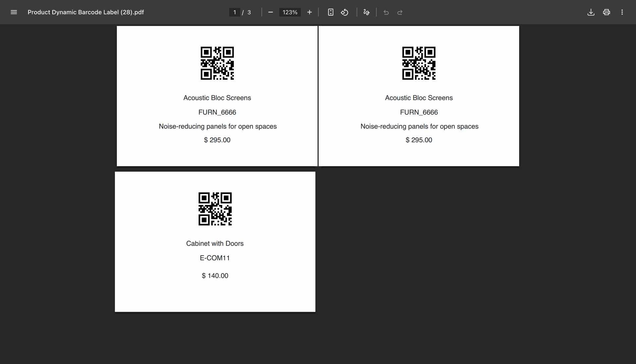Select the PDF file name title
This screenshot has height=364, width=636.
(86, 12)
